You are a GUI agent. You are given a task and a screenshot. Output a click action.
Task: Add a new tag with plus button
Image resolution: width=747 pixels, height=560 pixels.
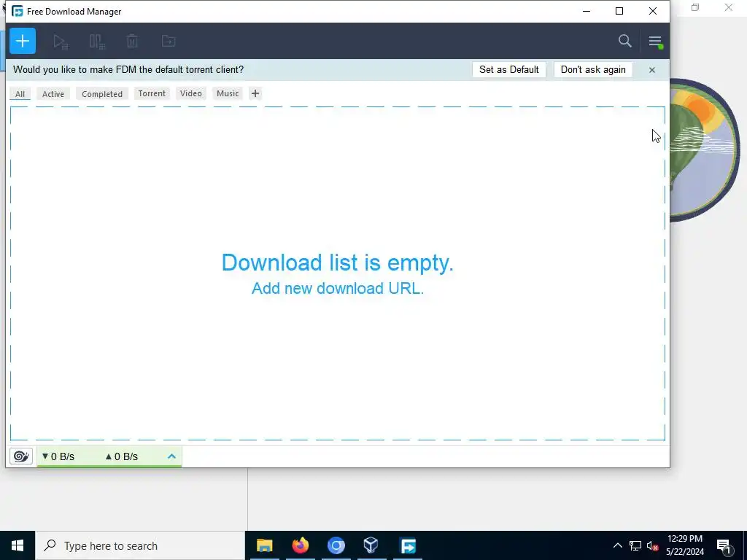255,93
